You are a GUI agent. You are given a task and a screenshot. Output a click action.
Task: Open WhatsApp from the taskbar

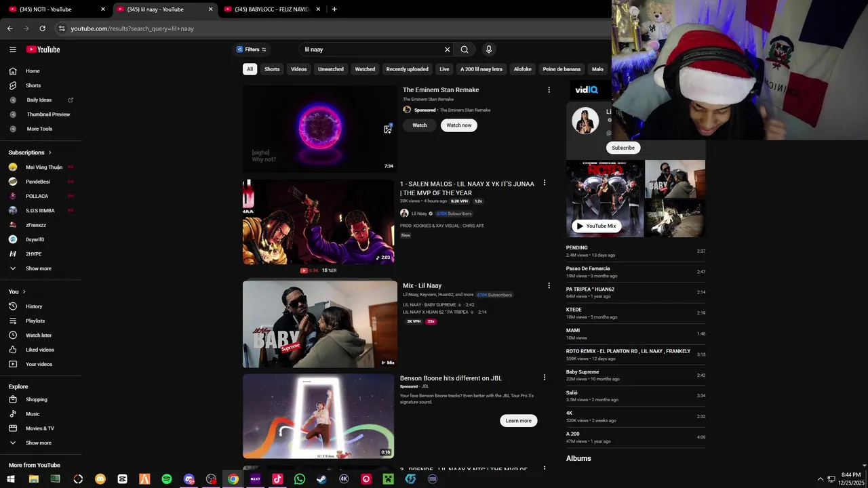300,479
